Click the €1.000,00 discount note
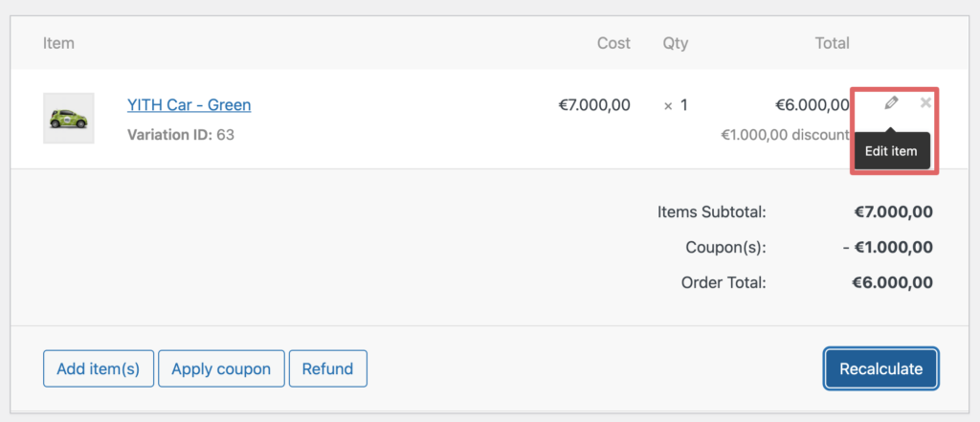This screenshot has width=980, height=422. pyautogui.click(x=786, y=134)
